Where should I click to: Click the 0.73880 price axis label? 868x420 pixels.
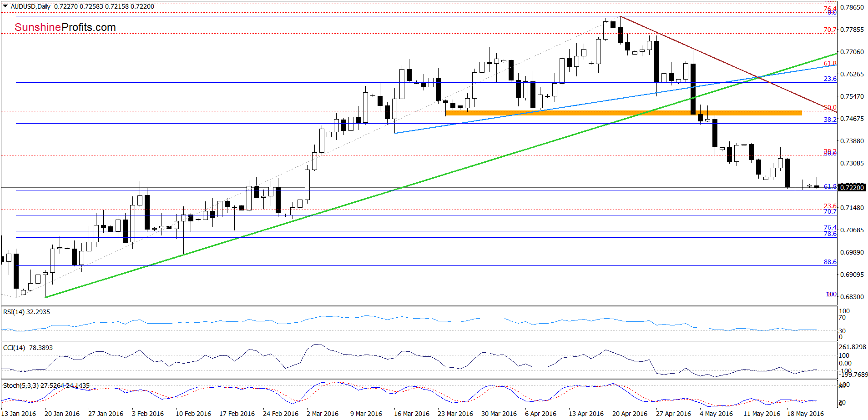852,141
